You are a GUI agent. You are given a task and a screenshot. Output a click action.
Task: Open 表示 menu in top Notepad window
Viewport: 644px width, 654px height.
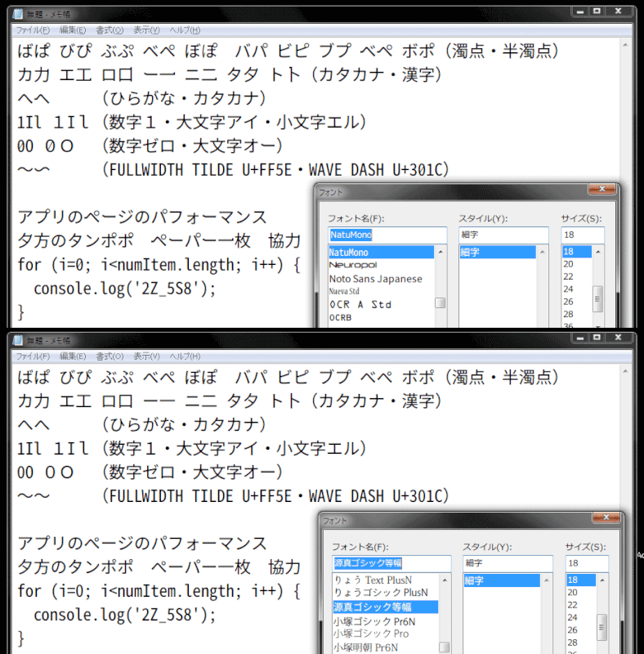tap(146, 30)
